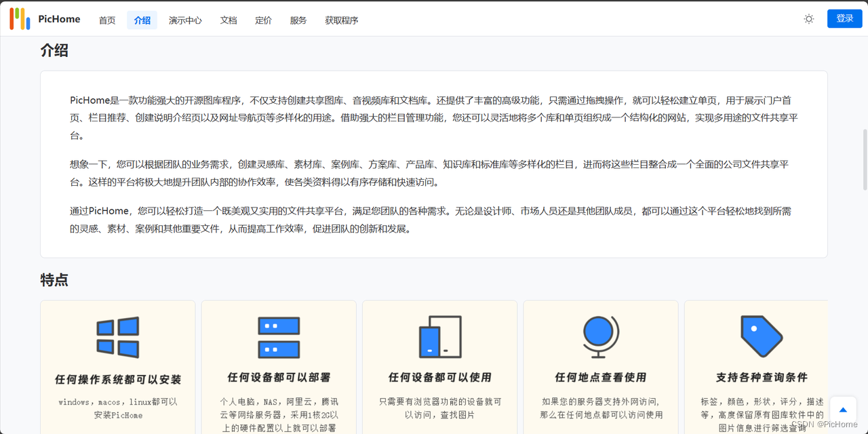The width and height of the screenshot is (868, 434).
Task: Click the description starting 标签, 颜色, 形状
Action: [x=762, y=414]
